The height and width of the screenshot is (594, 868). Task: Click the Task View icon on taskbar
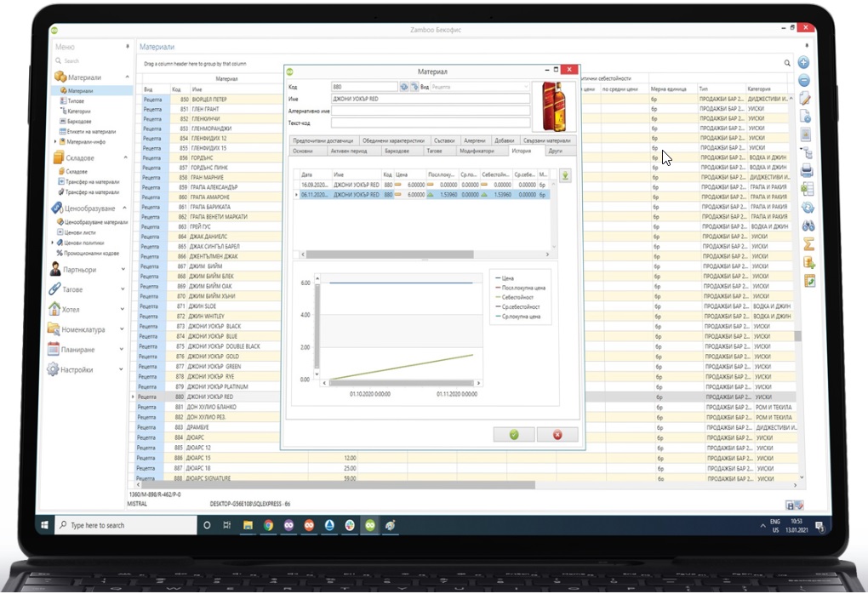(227, 525)
